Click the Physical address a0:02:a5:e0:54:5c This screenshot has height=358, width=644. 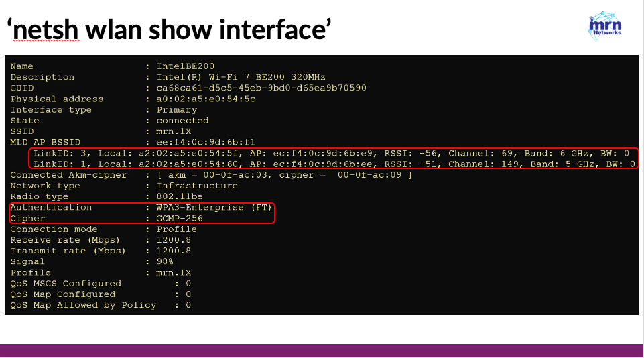point(206,99)
